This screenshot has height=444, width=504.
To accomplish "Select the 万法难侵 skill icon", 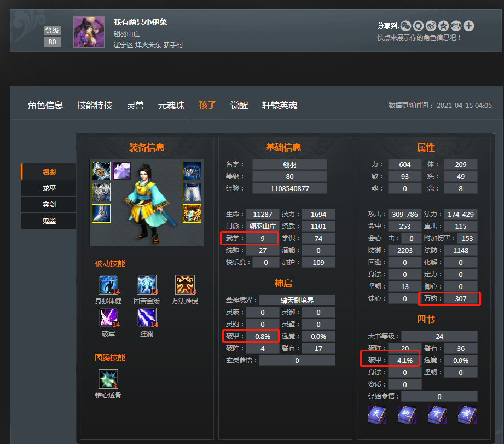I will pyautogui.click(x=185, y=285).
